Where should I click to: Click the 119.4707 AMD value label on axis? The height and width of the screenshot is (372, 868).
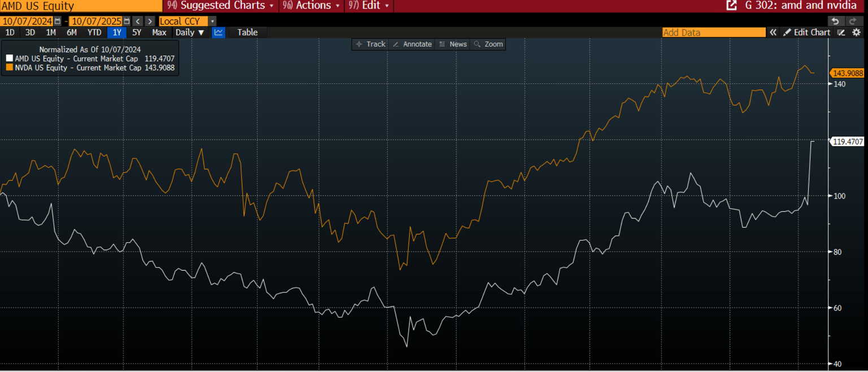pyautogui.click(x=847, y=142)
